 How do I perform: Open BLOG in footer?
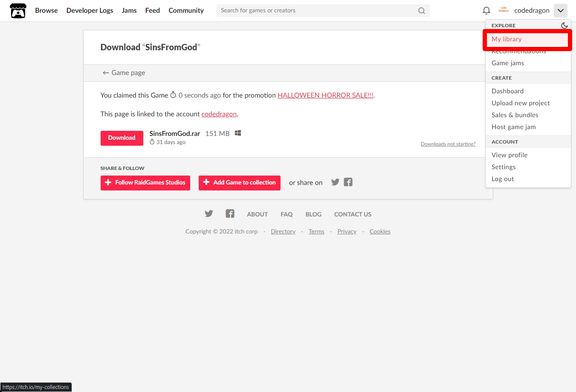313,214
